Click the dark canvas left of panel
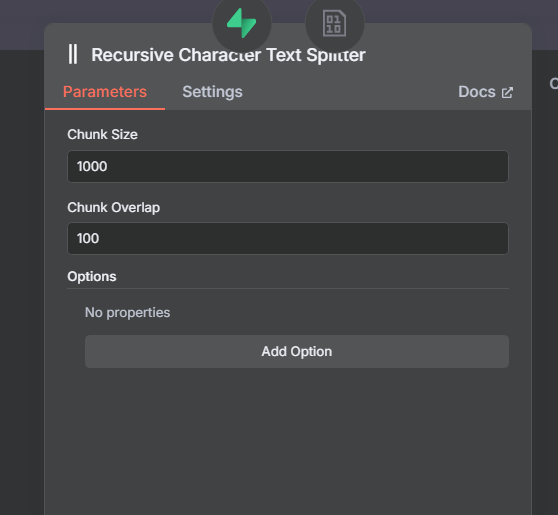 coord(21,281)
